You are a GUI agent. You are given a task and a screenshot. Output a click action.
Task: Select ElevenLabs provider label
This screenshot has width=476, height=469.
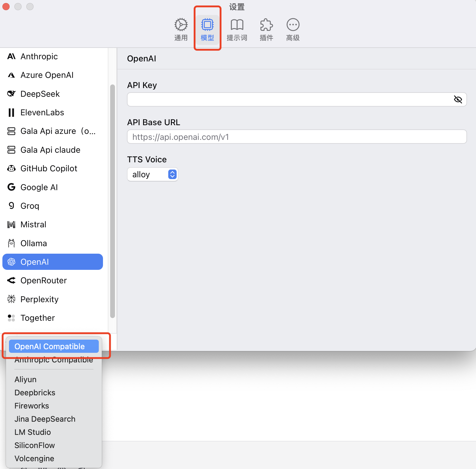pyautogui.click(x=42, y=113)
